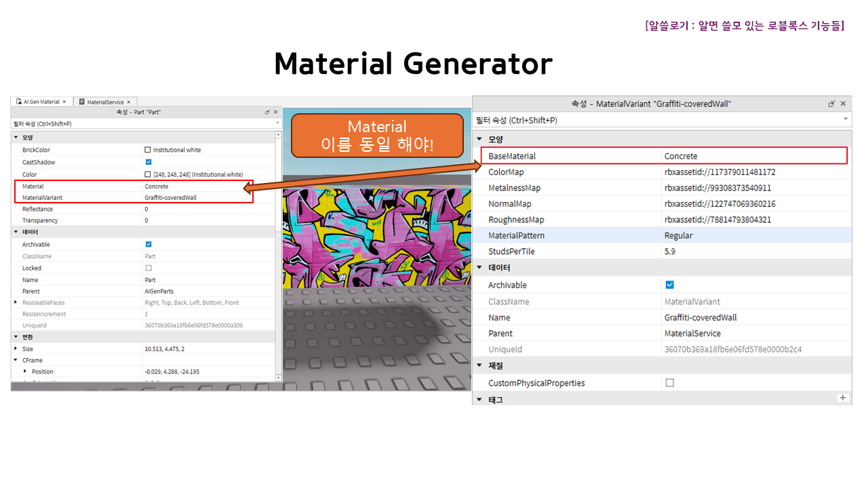868x488 pixels.
Task: Close the MaterialVariant properties panel
Action: coord(844,104)
